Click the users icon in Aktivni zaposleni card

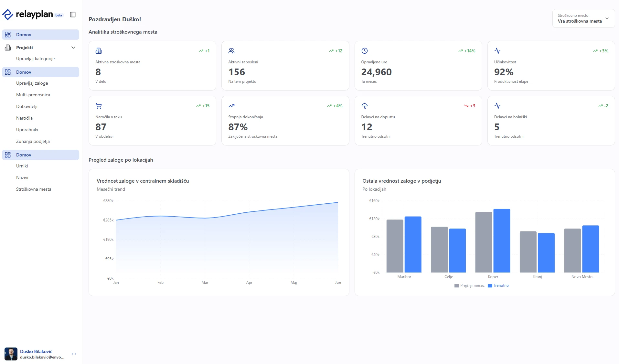click(231, 51)
